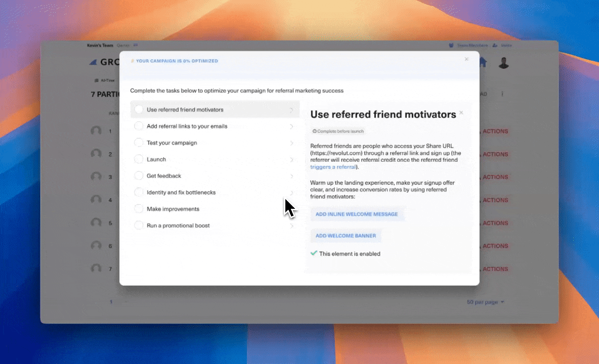Viewport: 599px width, 364px height.
Task: Mark the Launch task circle complete
Action: click(139, 159)
